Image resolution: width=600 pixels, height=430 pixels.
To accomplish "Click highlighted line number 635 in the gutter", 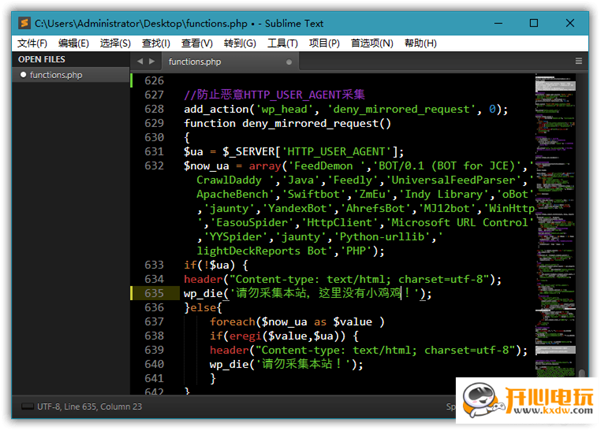I will click(x=154, y=293).
